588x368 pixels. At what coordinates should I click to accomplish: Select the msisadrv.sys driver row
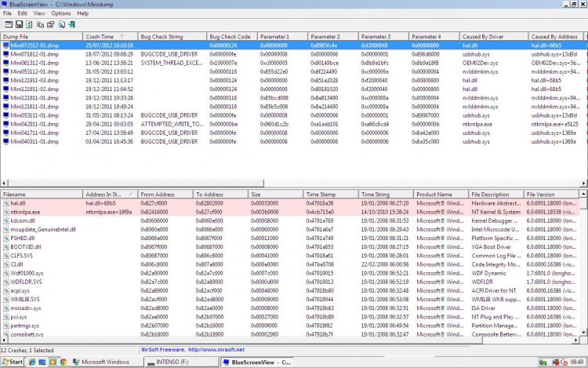point(289,308)
